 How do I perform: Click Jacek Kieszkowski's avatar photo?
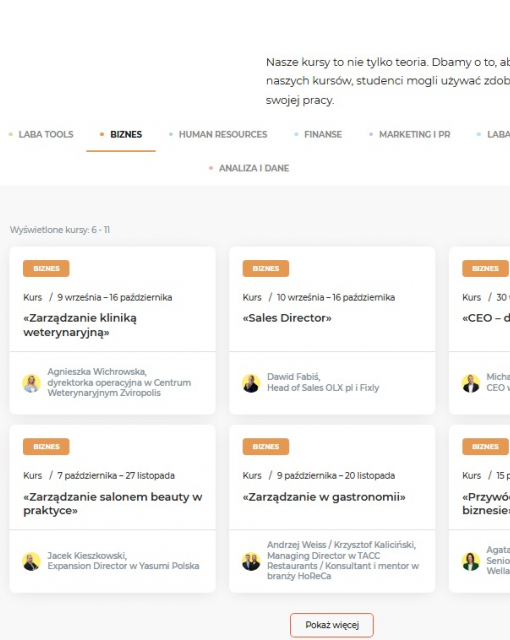click(31, 561)
